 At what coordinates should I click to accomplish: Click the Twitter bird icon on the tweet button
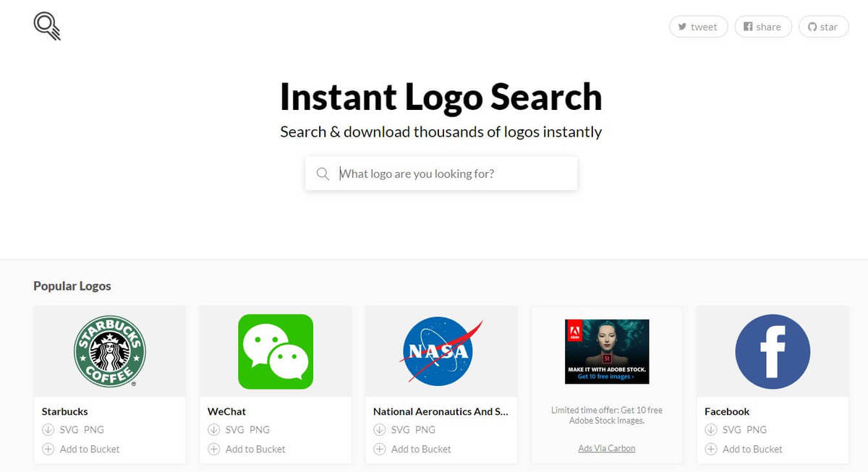point(681,27)
